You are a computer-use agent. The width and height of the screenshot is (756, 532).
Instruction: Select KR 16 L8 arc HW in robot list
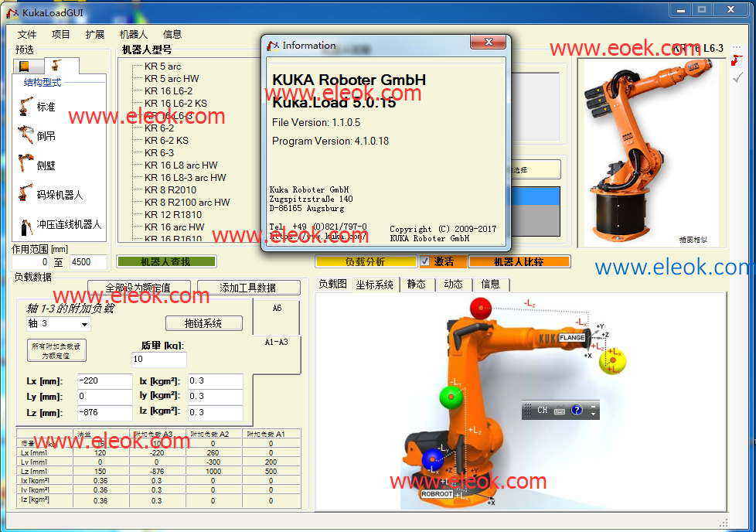click(x=181, y=165)
